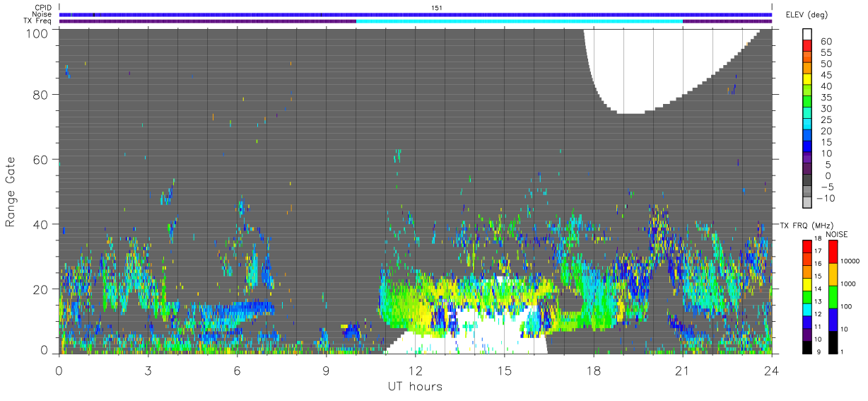Viewport: 868px width, 401px height.
Task: Click the cyan section of the TX Freq strip
Action: [x=520, y=21]
